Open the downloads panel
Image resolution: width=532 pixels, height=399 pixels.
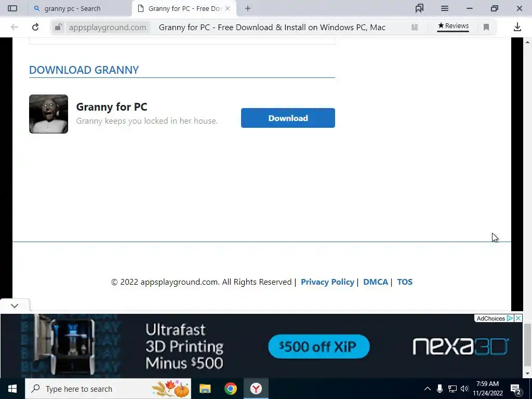(517, 27)
